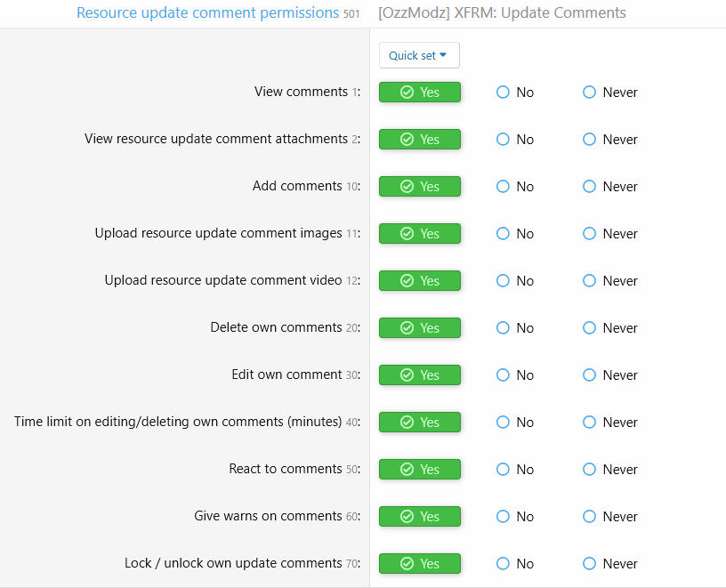Viewport: 726px width, 588px height.
Task: Select Yes for View comments
Action: (x=419, y=93)
